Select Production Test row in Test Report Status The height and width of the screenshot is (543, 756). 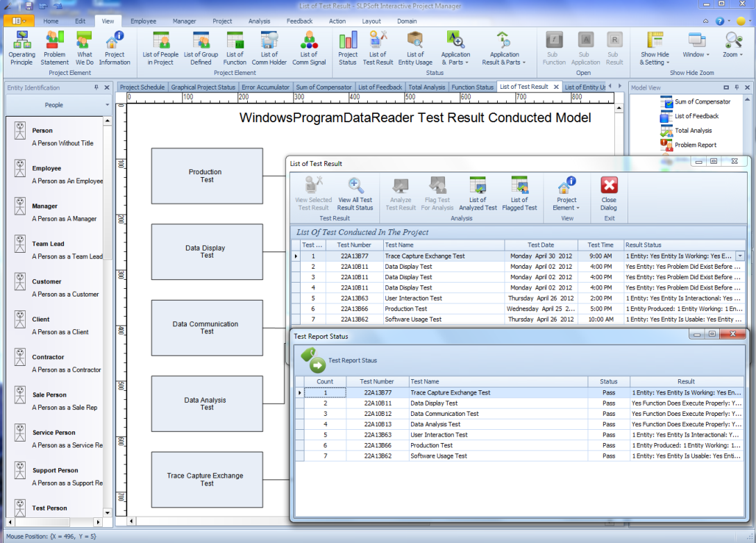coord(431,446)
